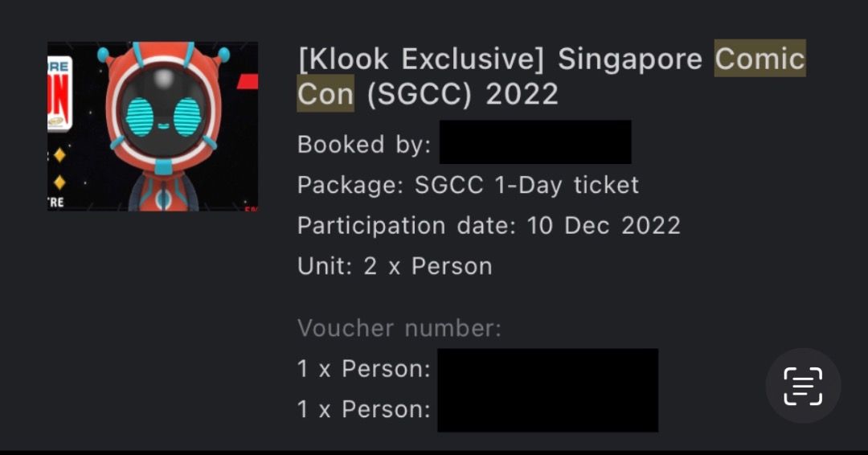Click the "Participation date: 10 Dec 2022" line
868x455 pixels.
(489, 225)
